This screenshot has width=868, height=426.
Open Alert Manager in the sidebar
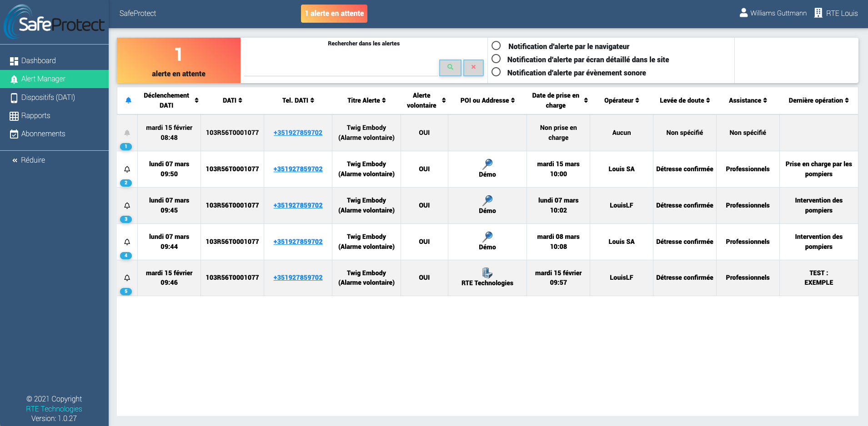click(x=54, y=79)
